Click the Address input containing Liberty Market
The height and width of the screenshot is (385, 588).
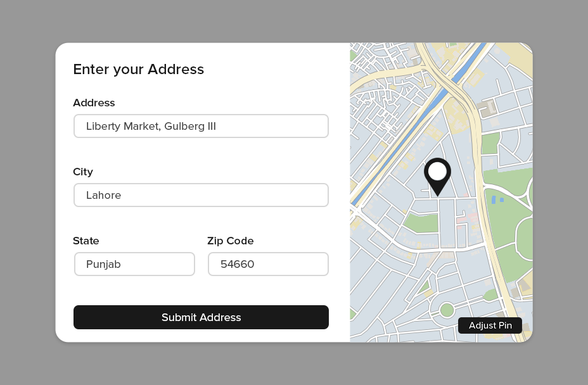(x=201, y=126)
